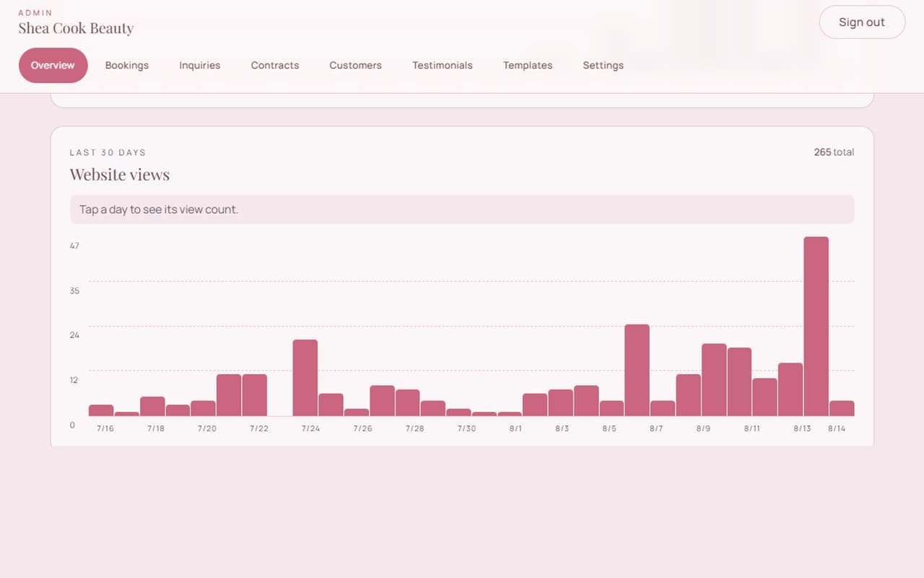Select the tiny 8/1 bar
Viewport: 924px width, 578px height.
click(x=510, y=414)
